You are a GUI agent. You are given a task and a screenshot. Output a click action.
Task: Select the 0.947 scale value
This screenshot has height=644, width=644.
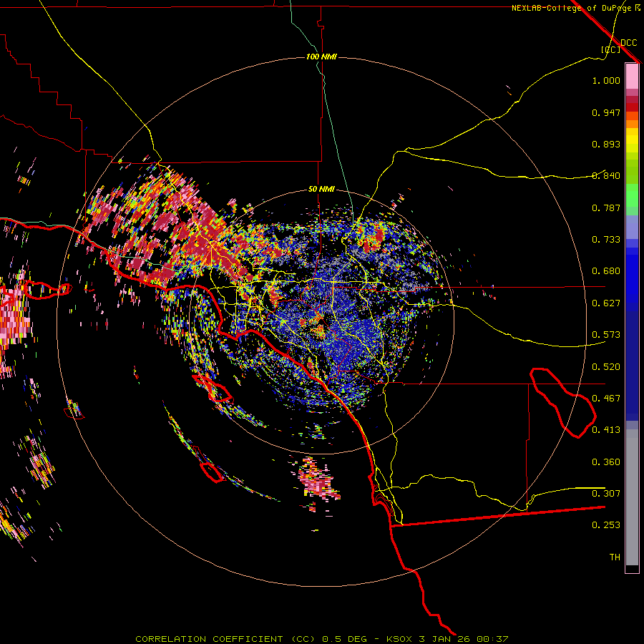tap(606, 112)
